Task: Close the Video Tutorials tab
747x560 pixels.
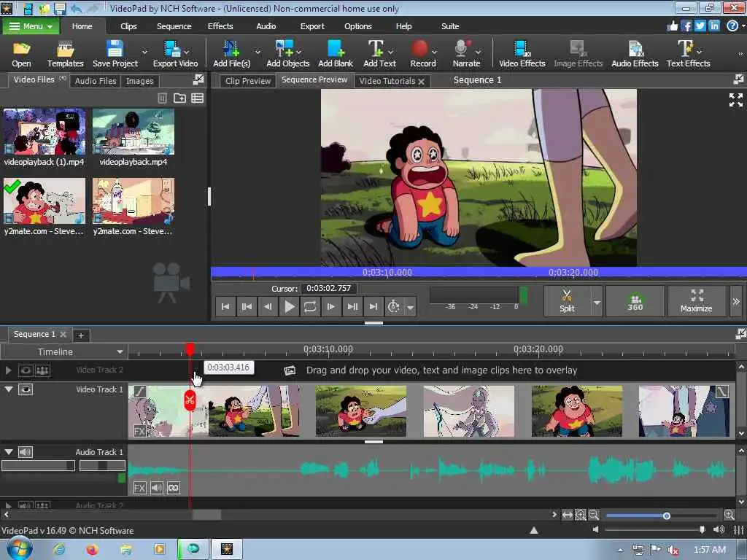Action: [421, 82]
